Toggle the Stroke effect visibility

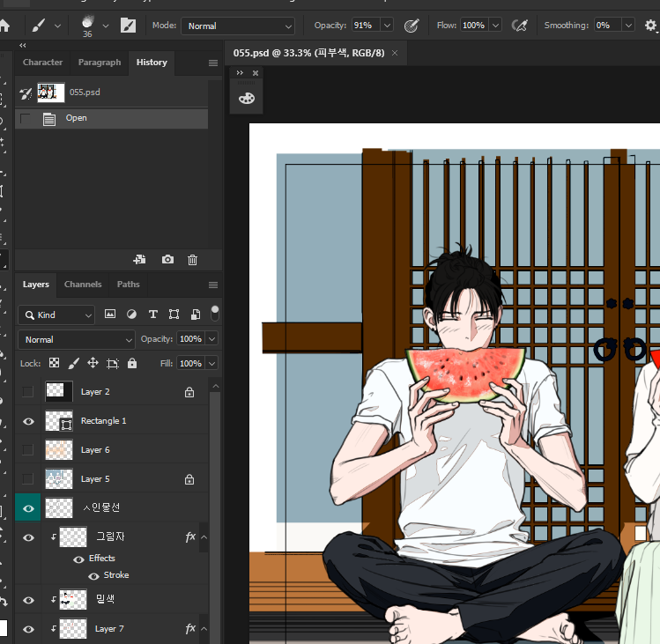point(93,575)
